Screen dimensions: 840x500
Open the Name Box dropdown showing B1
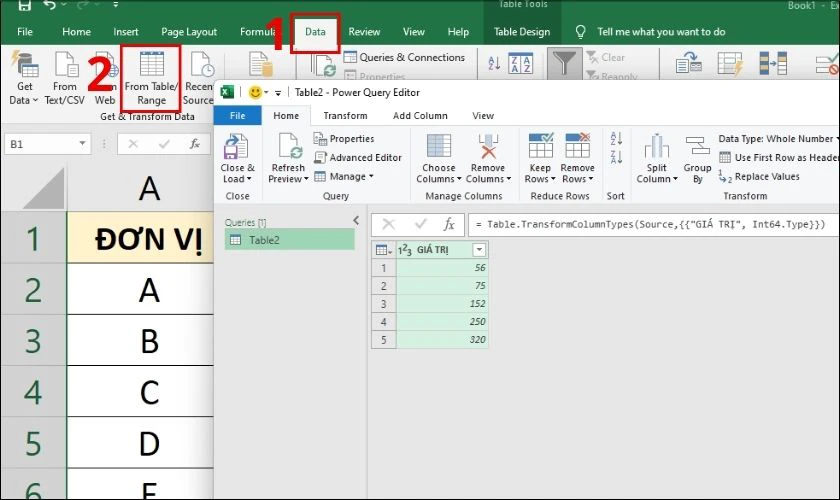pyautogui.click(x=82, y=144)
